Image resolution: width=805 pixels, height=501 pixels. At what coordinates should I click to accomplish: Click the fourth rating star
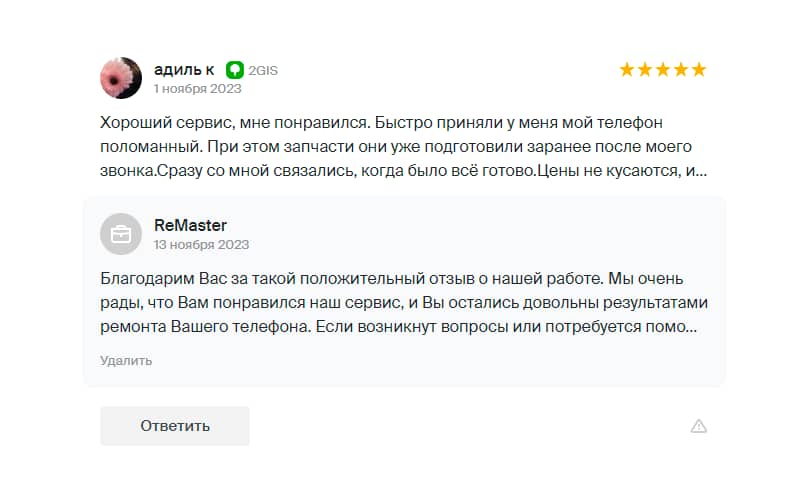[681, 70]
